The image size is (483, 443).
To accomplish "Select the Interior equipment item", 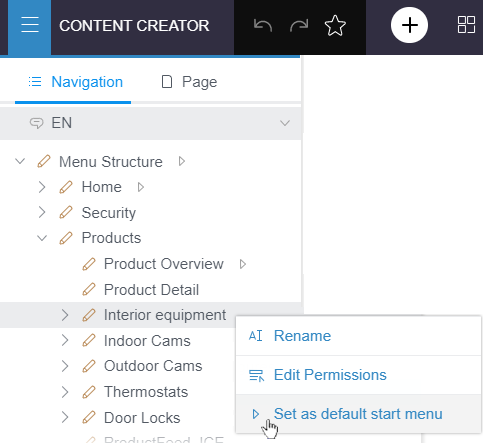I will 165,315.
